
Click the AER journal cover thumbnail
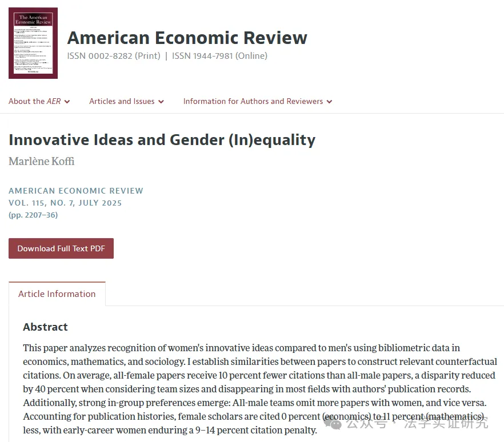pyautogui.click(x=33, y=43)
